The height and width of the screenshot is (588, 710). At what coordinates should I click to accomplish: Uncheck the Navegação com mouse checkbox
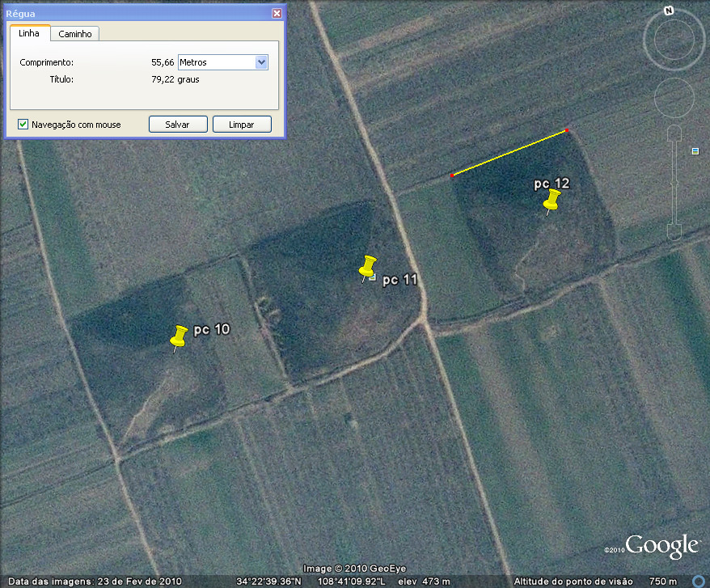[x=23, y=125]
